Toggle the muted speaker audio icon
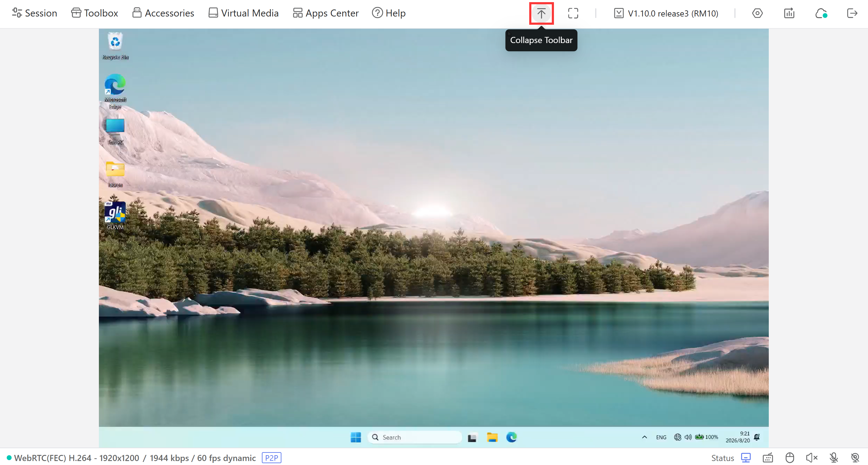The image size is (868, 465). click(x=812, y=458)
